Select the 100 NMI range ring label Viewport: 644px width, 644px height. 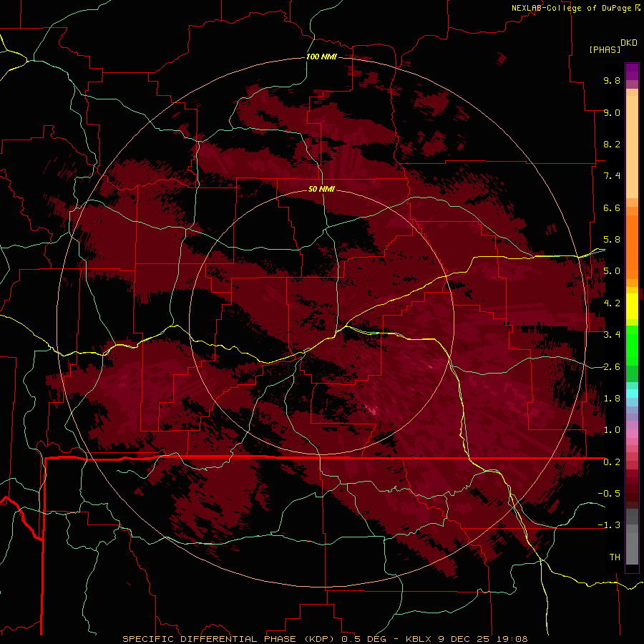click(321, 57)
